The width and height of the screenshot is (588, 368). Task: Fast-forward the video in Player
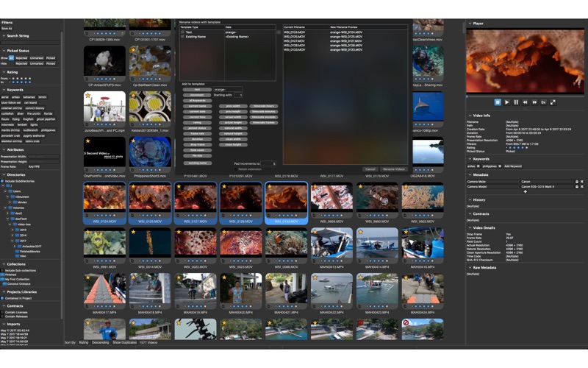click(534, 102)
